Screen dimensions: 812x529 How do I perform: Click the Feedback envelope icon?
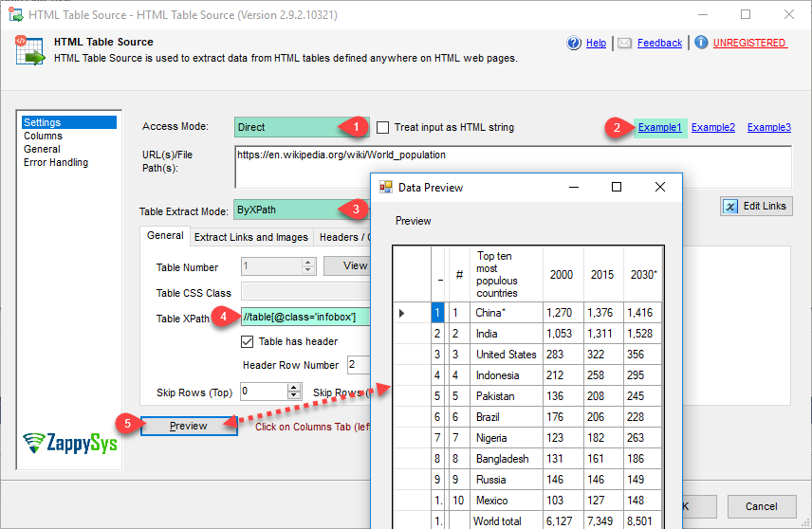(624, 43)
